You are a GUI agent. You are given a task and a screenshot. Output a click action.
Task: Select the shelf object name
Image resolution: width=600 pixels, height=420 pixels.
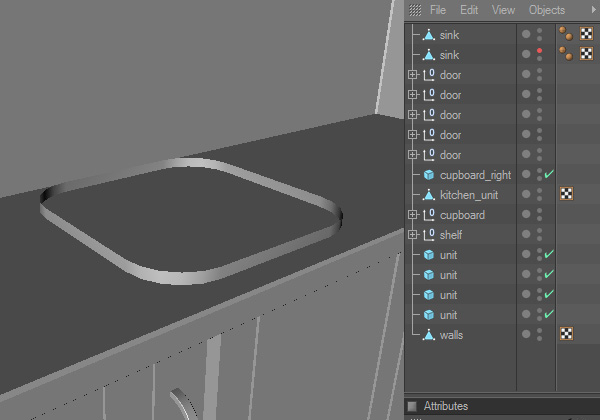click(451, 235)
